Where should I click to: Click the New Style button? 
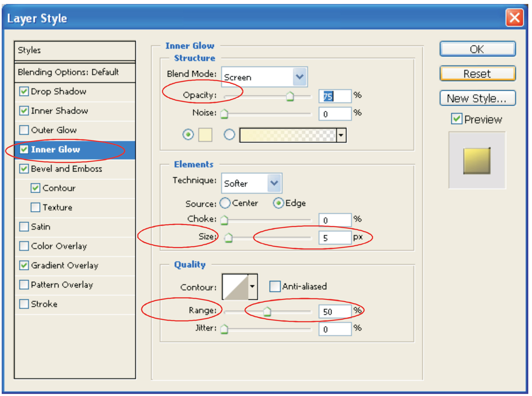point(477,98)
